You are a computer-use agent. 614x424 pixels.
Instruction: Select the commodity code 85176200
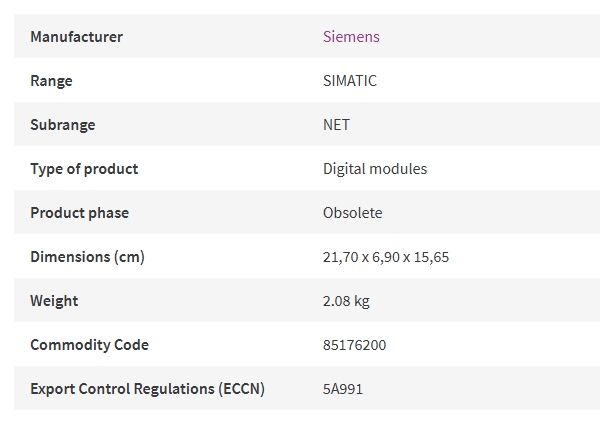coord(354,345)
